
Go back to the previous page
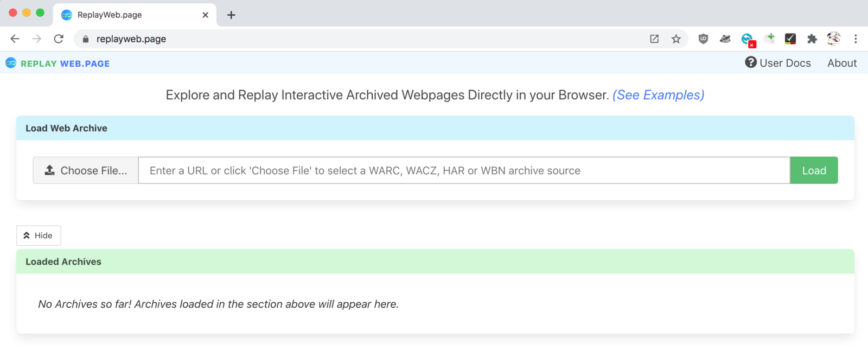pyautogui.click(x=15, y=39)
